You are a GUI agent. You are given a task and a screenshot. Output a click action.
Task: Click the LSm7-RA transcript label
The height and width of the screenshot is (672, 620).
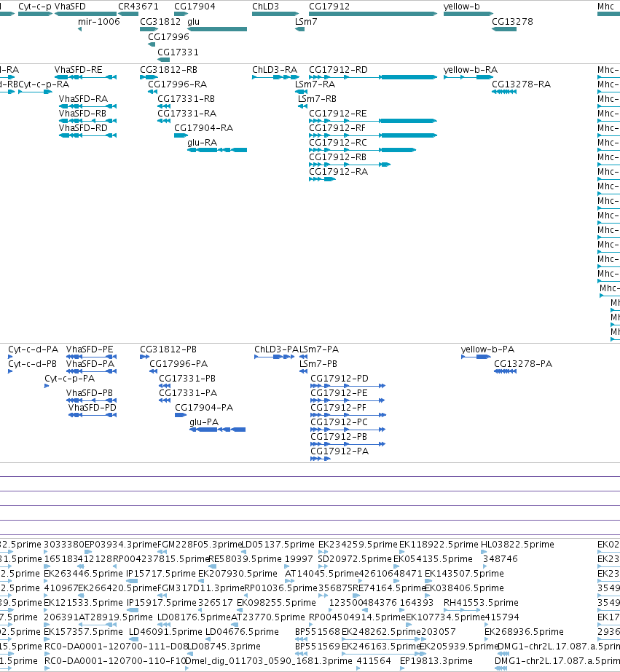click(315, 84)
